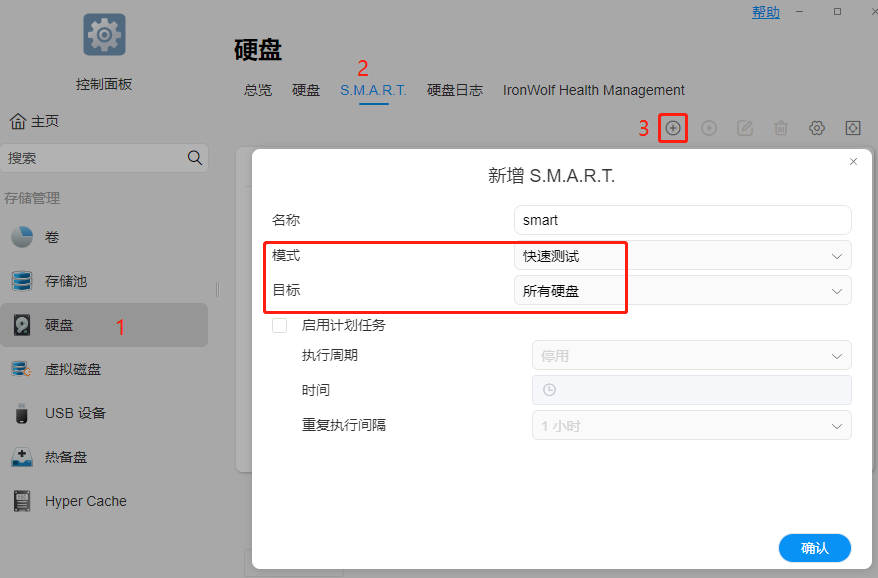Click the rightmost toolbar diamond icon
The image size is (878, 578).
[x=853, y=128]
